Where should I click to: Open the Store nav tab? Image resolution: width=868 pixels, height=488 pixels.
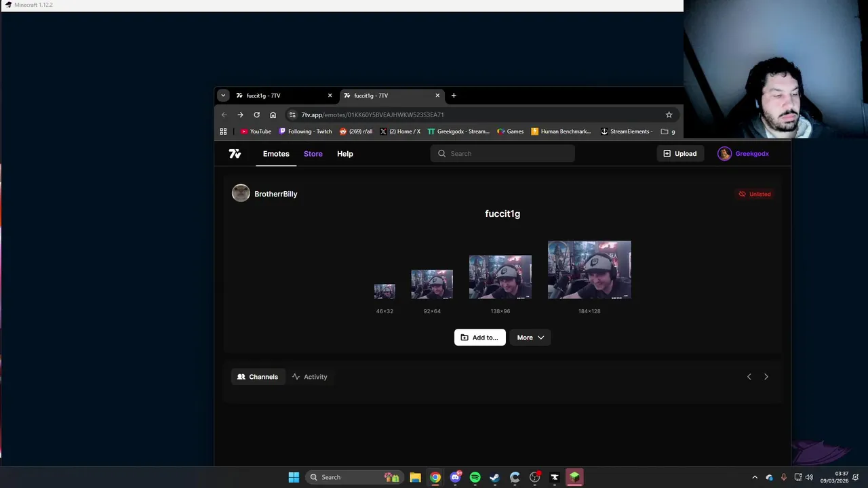click(x=313, y=154)
